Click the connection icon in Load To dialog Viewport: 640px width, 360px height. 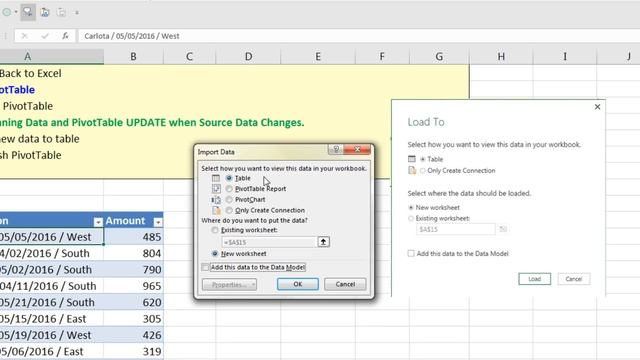pos(412,170)
